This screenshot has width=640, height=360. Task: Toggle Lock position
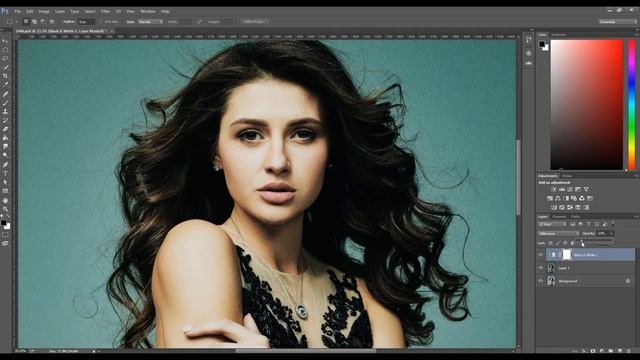coord(565,243)
